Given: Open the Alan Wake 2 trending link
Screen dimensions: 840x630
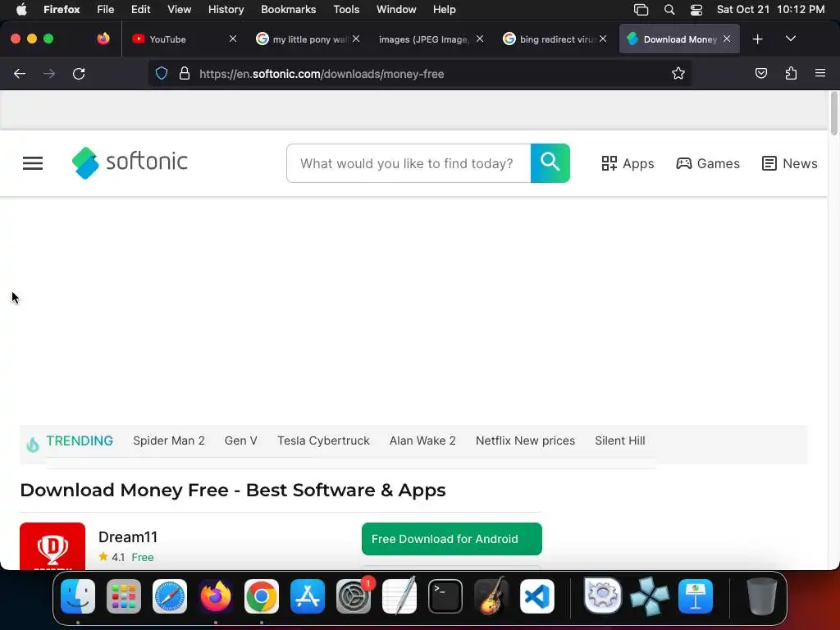Looking at the screenshot, I should point(422,441).
